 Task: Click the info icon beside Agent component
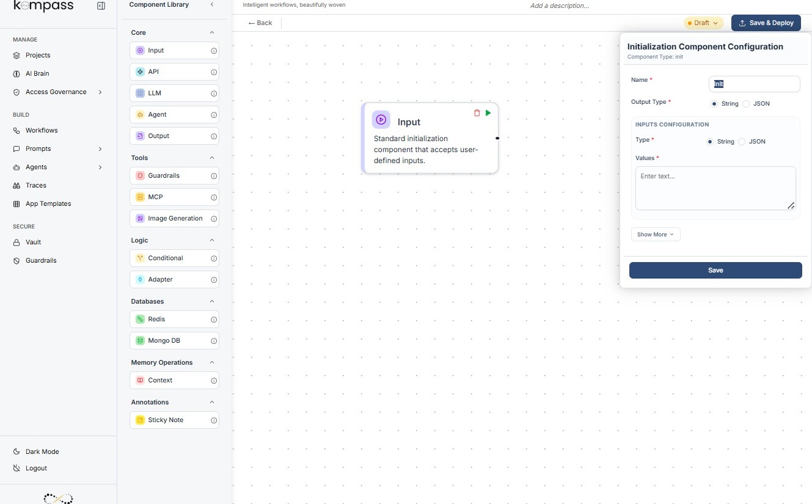(x=214, y=115)
